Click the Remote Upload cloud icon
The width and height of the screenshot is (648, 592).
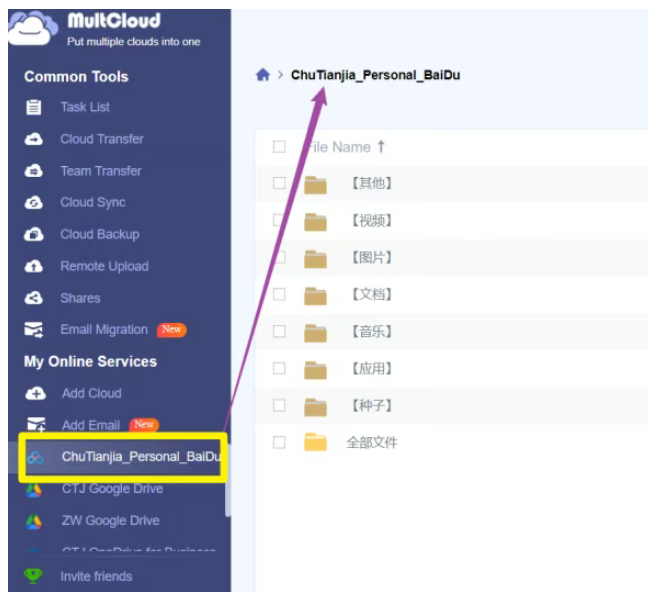[x=33, y=266]
